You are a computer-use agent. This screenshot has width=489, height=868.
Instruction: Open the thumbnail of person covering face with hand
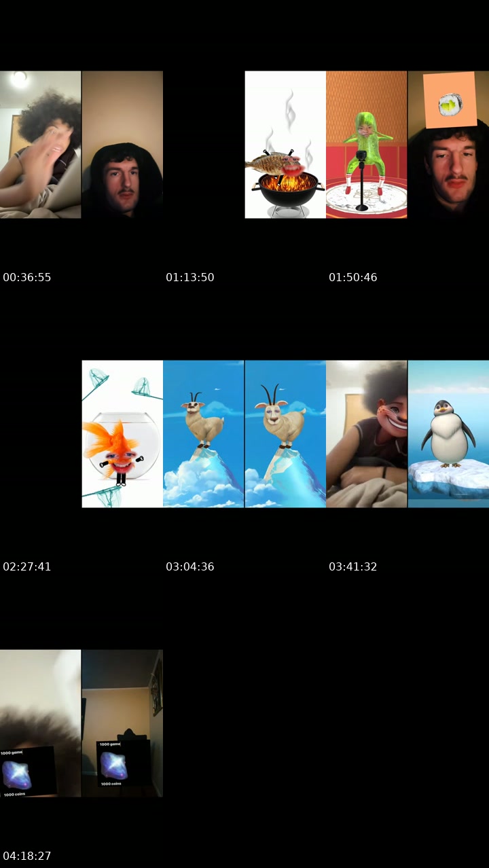(x=41, y=145)
